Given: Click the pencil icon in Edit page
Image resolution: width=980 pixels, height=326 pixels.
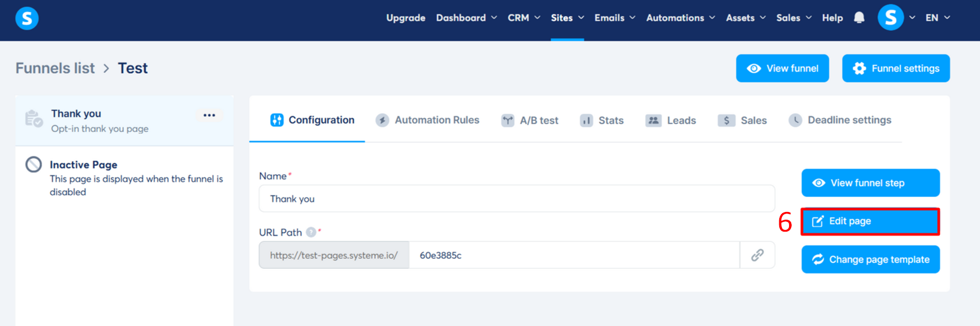Looking at the screenshot, I should pos(818,221).
